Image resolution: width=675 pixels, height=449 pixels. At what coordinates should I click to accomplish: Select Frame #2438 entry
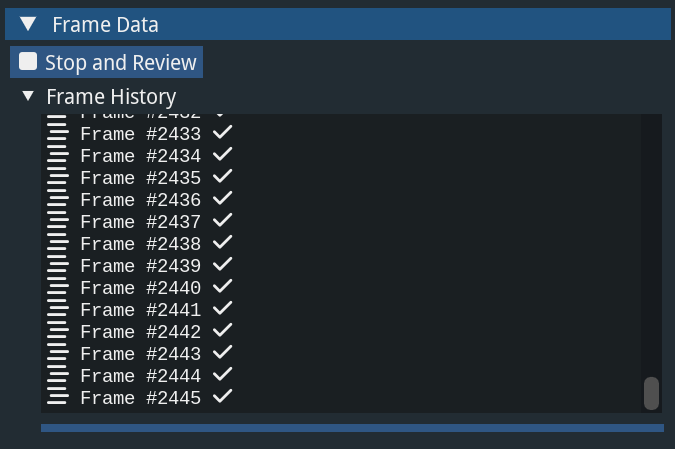140,244
